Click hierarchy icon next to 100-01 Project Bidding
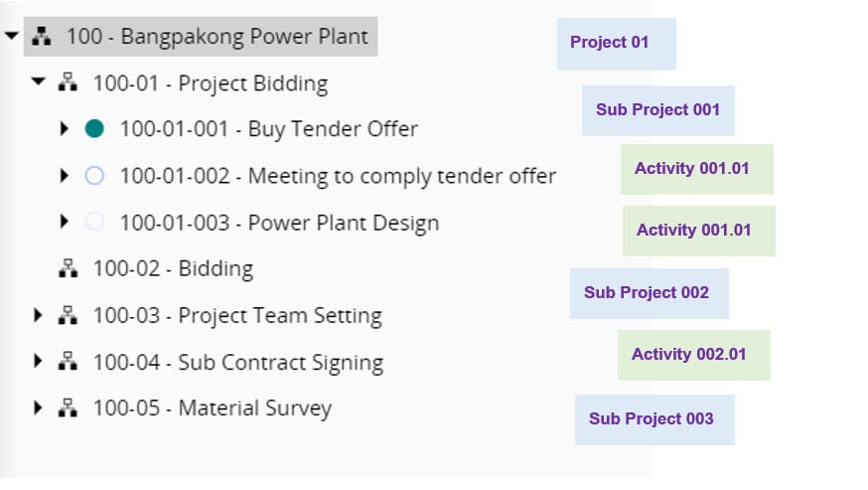The image size is (868, 490). tap(69, 83)
